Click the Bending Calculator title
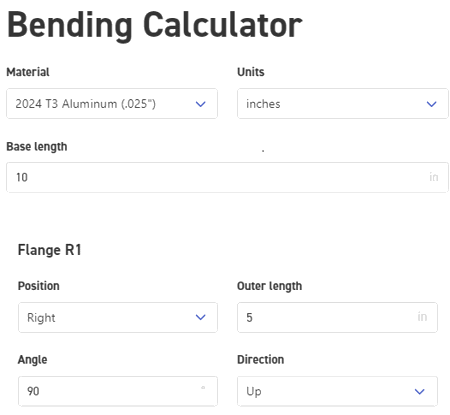Screen dimensions: 450x415 [154, 26]
